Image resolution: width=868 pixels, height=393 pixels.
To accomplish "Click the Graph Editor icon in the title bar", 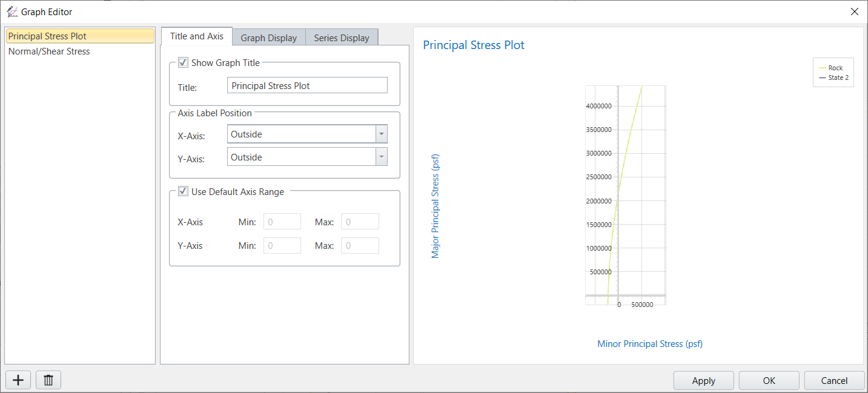I will tap(12, 12).
